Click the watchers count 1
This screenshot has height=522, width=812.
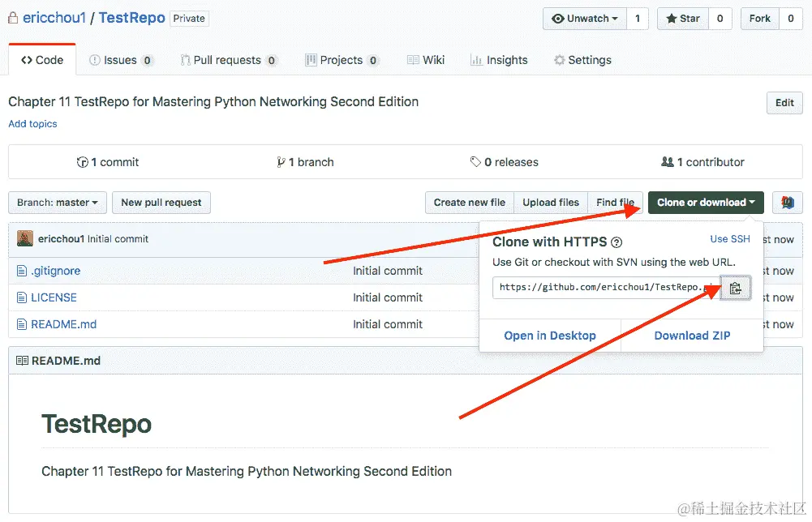638,19
